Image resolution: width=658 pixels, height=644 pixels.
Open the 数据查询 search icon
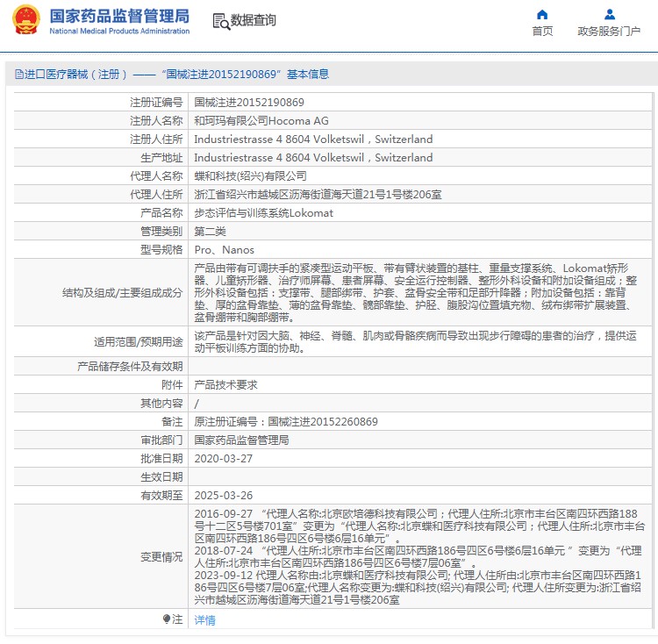[221, 21]
